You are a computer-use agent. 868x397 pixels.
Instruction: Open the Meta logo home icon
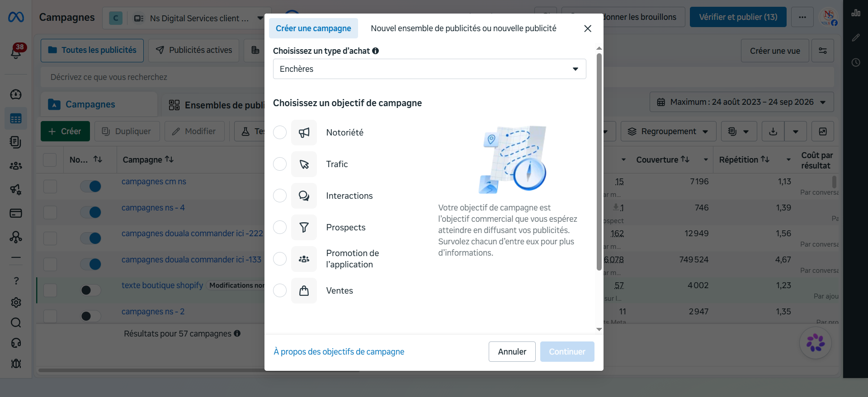tap(16, 17)
